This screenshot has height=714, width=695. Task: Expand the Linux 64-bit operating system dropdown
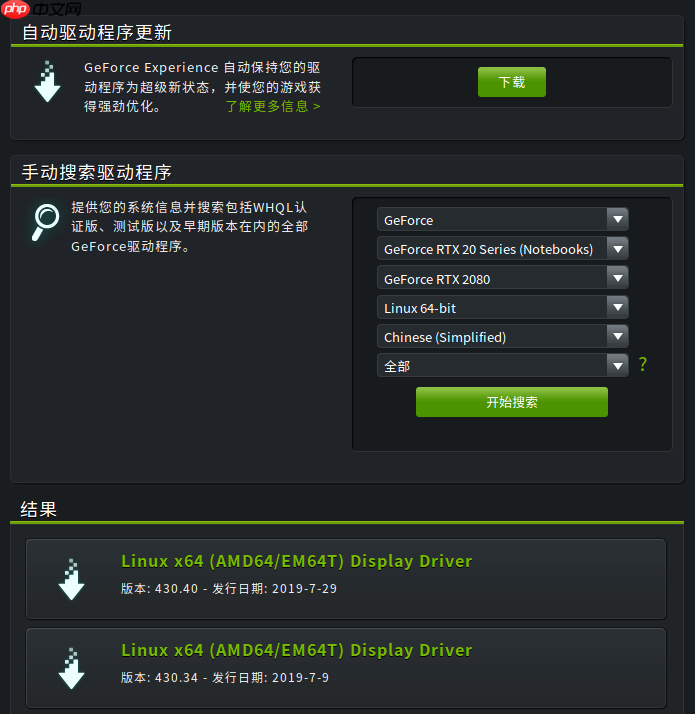pyautogui.click(x=503, y=307)
